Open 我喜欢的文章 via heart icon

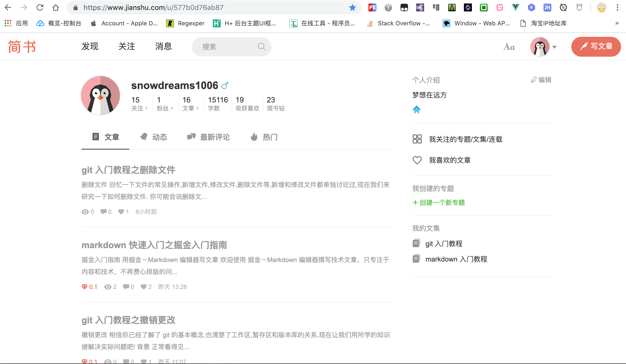pos(417,160)
